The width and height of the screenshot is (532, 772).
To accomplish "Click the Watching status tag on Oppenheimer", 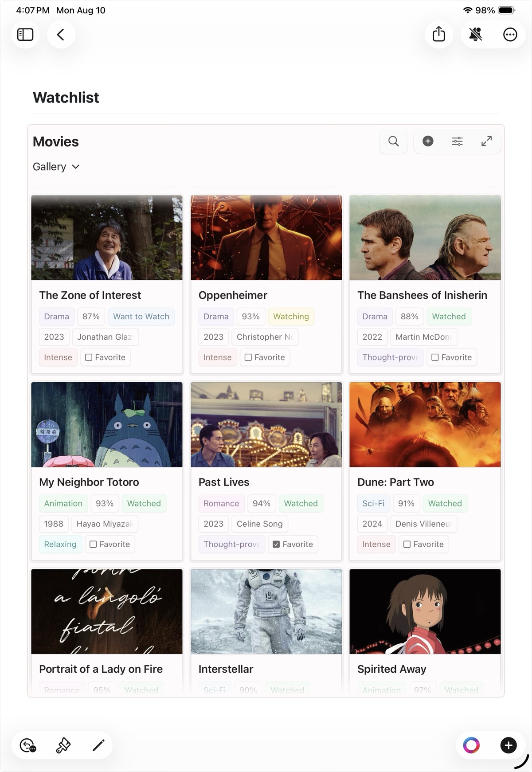I will pos(291,317).
